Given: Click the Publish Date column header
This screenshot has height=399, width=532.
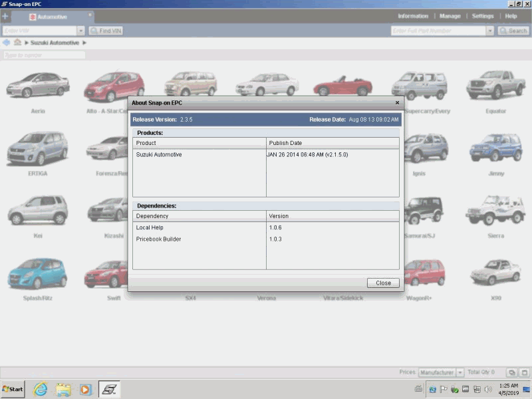Looking at the screenshot, I should tap(332, 143).
